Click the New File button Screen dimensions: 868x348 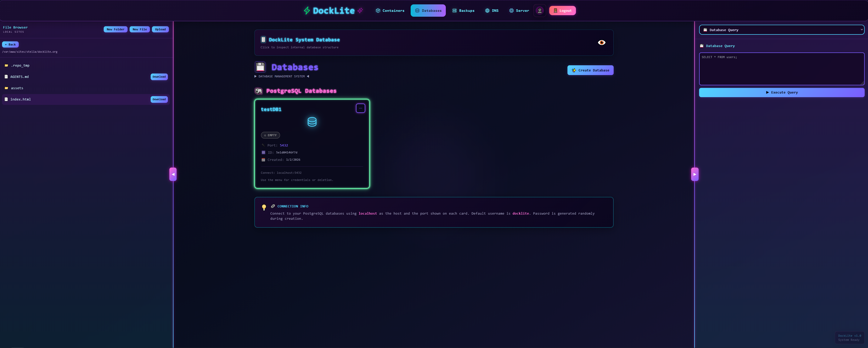point(140,29)
